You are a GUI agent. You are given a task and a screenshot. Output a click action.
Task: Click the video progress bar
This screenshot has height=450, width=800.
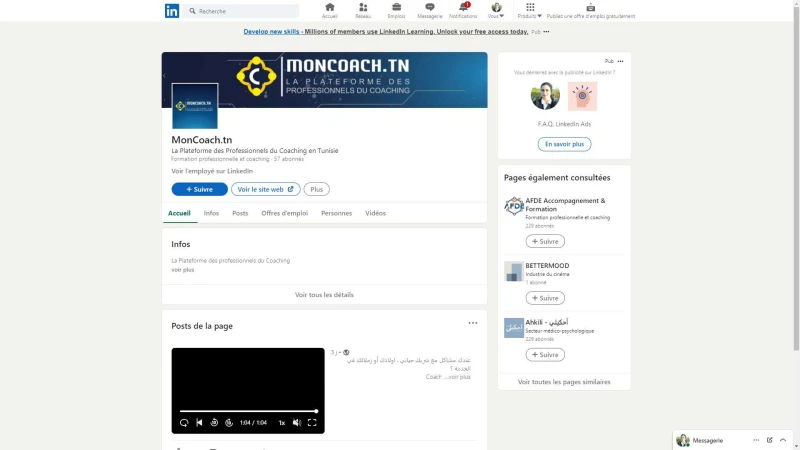tap(248, 411)
